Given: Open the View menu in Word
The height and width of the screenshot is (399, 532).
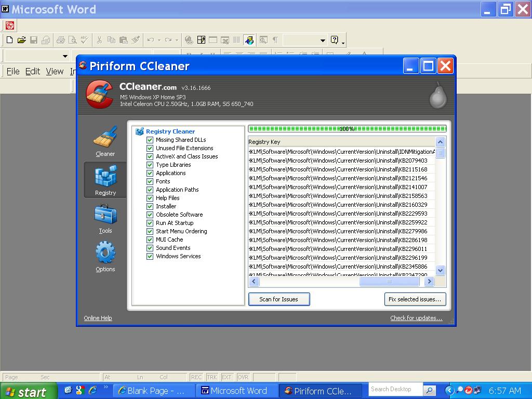Looking at the screenshot, I should pos(55,71).
